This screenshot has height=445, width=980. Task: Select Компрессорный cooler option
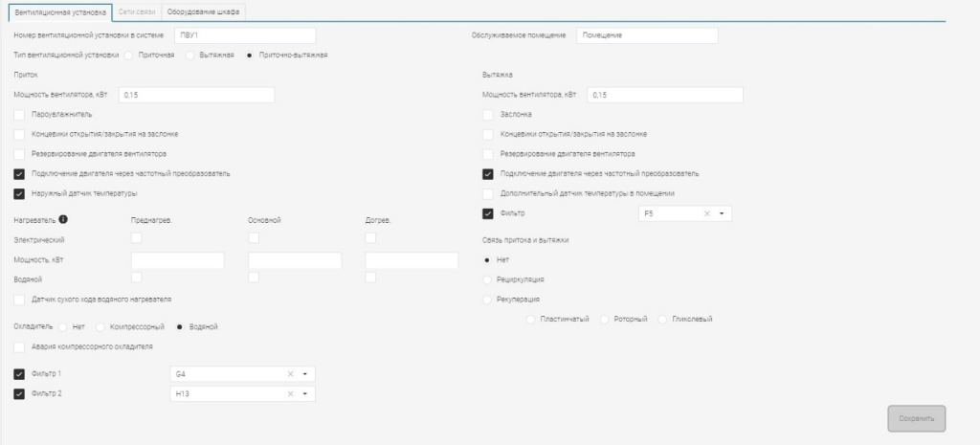coord(100,326)
